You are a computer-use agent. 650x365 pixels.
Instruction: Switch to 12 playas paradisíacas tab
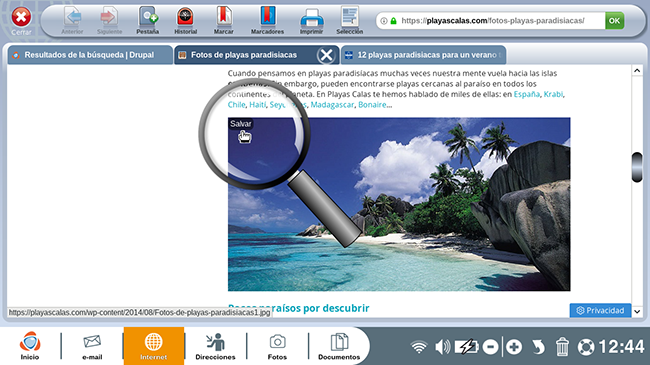pyautogui.click(x=423, y=55)
